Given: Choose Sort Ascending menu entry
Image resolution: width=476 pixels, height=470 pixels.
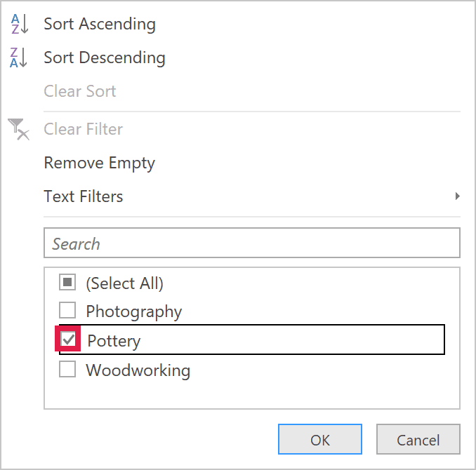Looking at the screenshot, I should tap(100, 24).
